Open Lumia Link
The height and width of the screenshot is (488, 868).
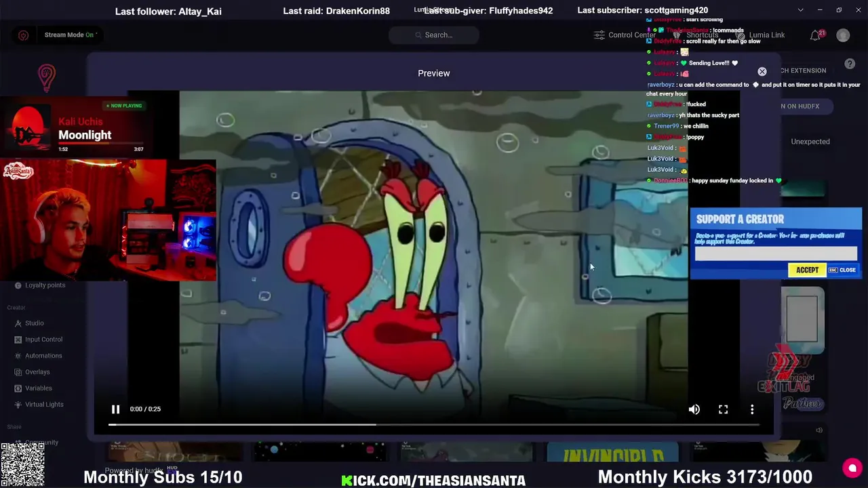[761, 35]
